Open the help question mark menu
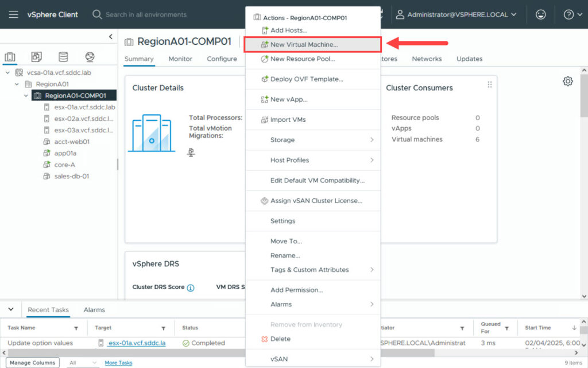This screenshot has height=368, width=588. [572, 14]
